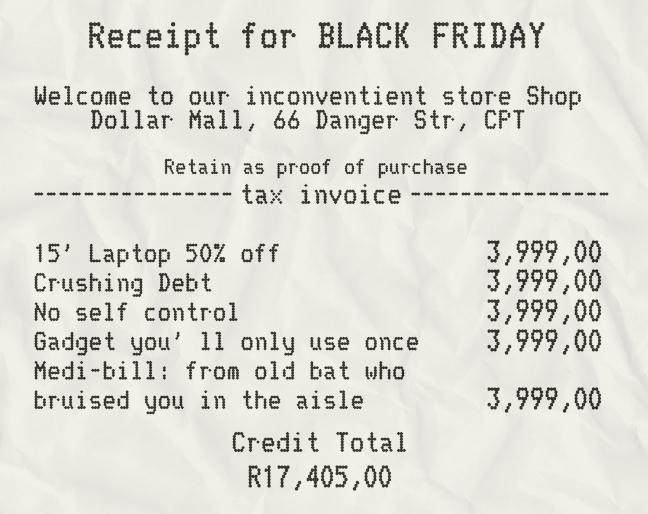Click the "Medi-bill: from old bat who" line
Image resolution: width=648 pixels, height=514 pixels.
pos(218,372)
